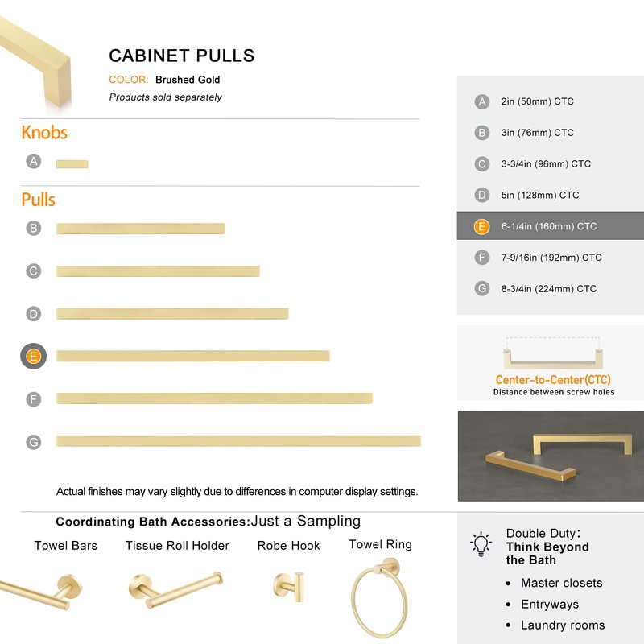Select the gray A circle under Knobs
Screen dimensions: 644x644
pos(34,161)
